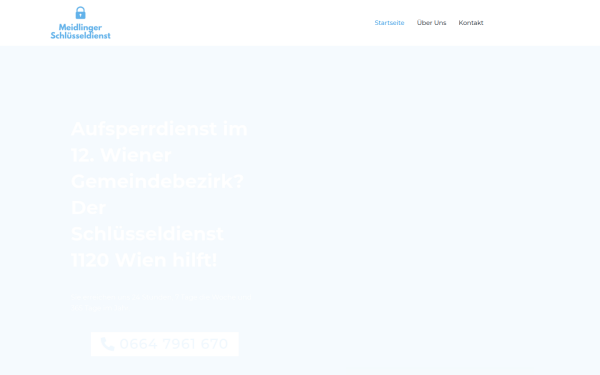The width and height of the screenshot is (600, 375).
Task: Go to the Kontakt page
Action: 471,23
